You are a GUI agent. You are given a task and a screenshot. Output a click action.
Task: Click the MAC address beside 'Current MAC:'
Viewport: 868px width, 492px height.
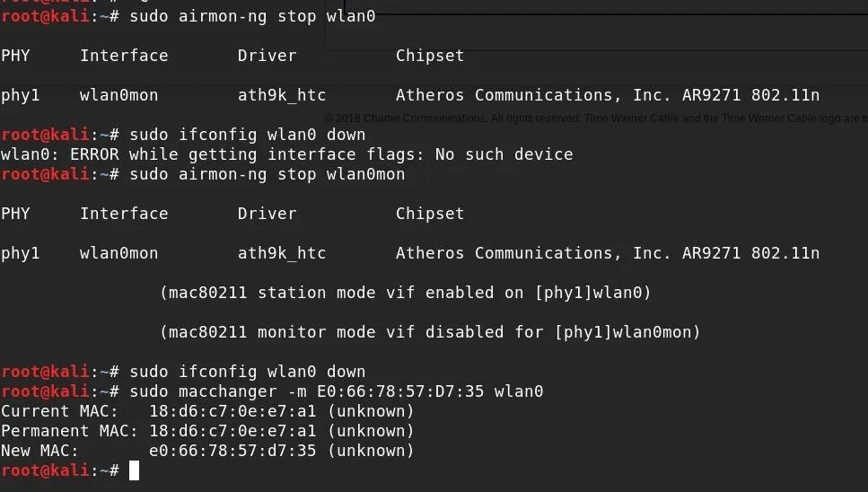click(232, 411)
